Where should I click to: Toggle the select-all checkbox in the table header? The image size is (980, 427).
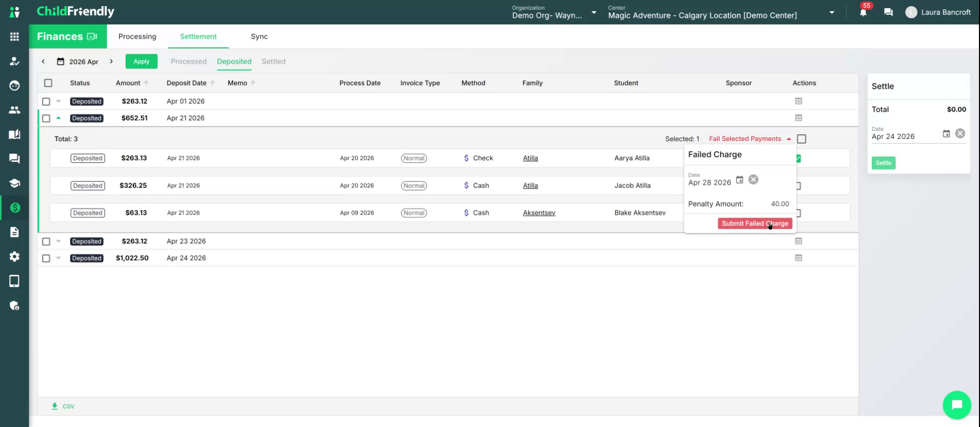[x=48, y=83]
